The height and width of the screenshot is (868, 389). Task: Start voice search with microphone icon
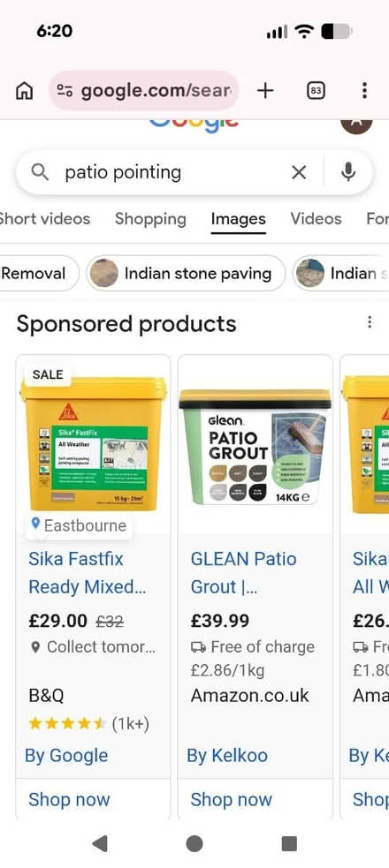(348, 173)
